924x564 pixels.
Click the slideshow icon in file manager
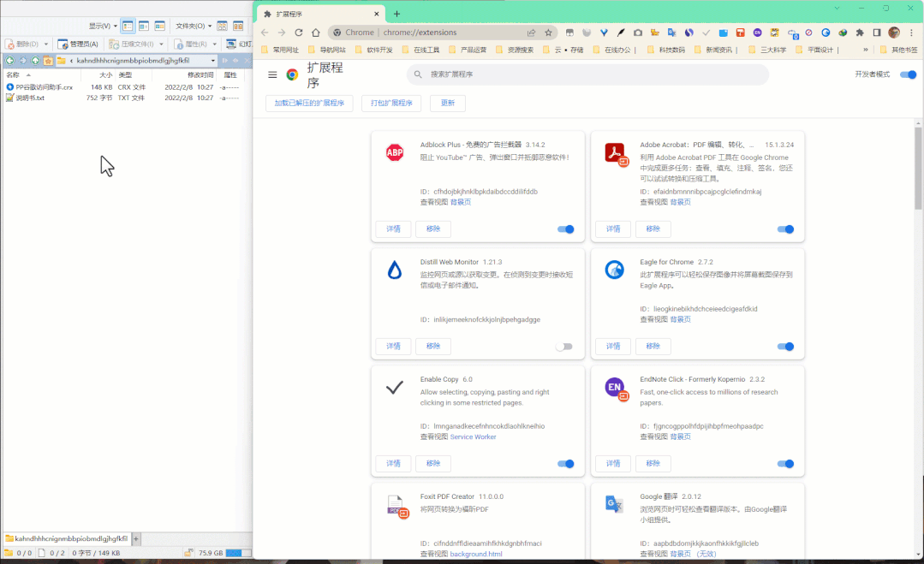[x=231, y=45]
